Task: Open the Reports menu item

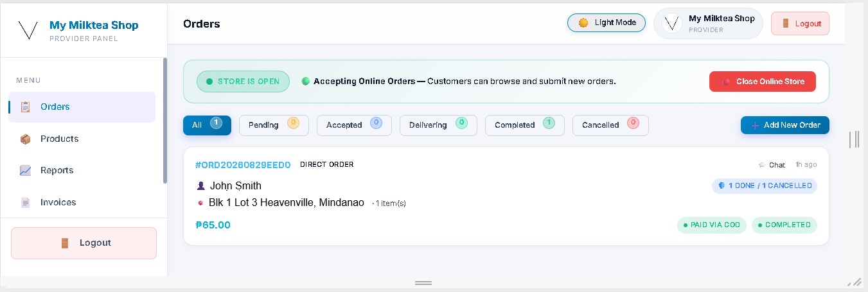Action: pyautogui.click(x=82, y=170)
